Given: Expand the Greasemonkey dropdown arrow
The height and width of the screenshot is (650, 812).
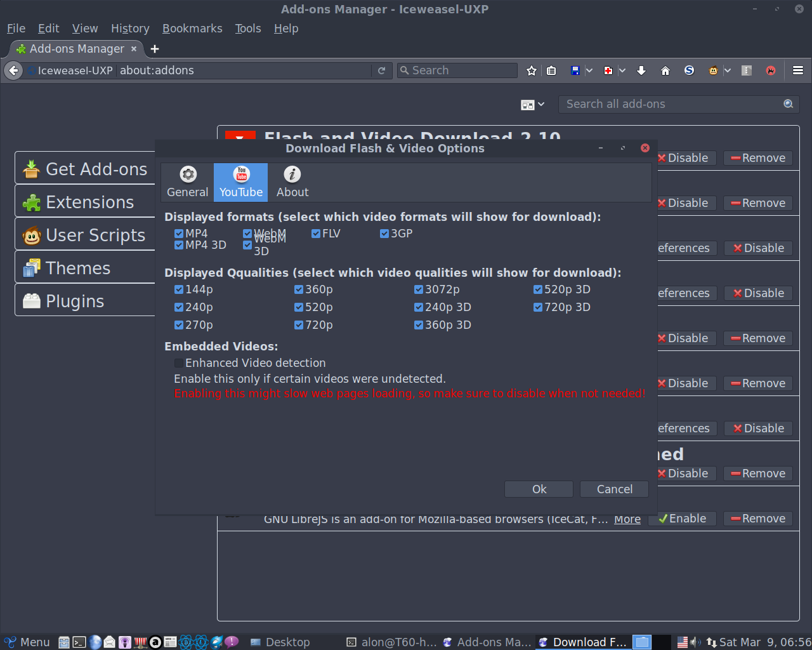Looking at the screenshot, I should click(x=728, y=70).
